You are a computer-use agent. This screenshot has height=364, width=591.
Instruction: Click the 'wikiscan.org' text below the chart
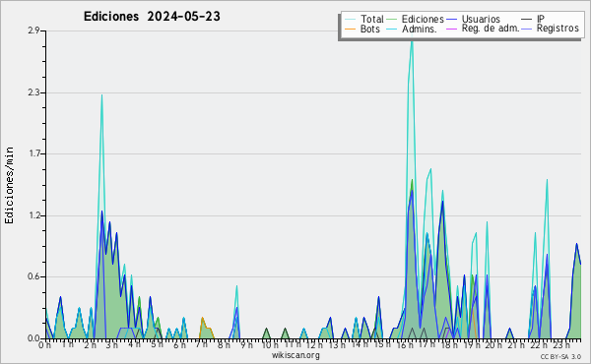pyautogui.click(x=295, y=355)
